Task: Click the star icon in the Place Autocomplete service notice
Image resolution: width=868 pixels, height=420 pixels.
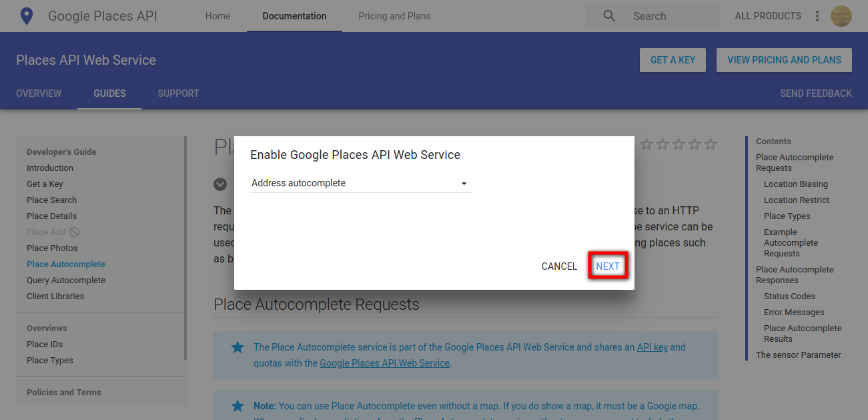Action: click(238, 347)
